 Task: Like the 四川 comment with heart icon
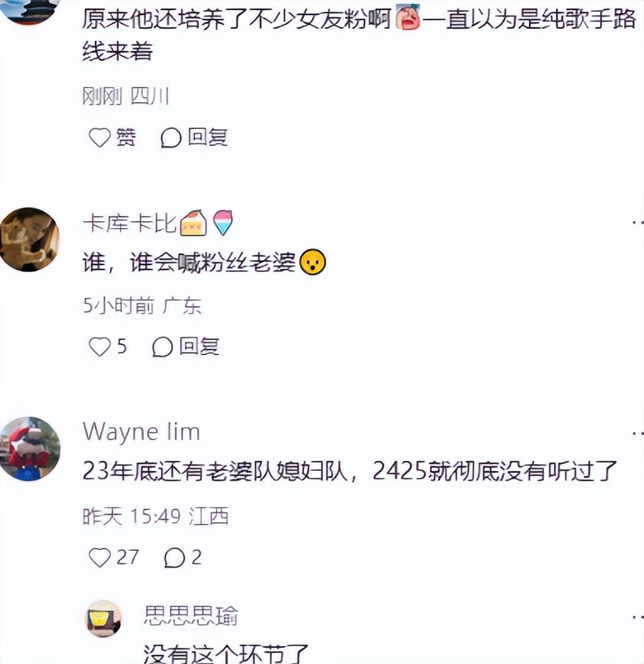coord(99,138)
